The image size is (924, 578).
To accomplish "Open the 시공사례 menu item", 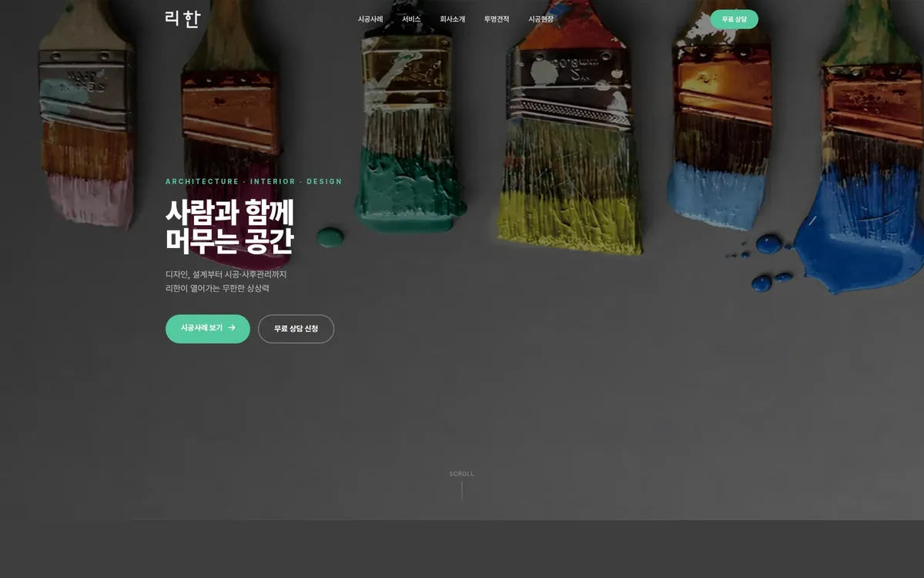I will pyautogui.click(x=370, y=19).
